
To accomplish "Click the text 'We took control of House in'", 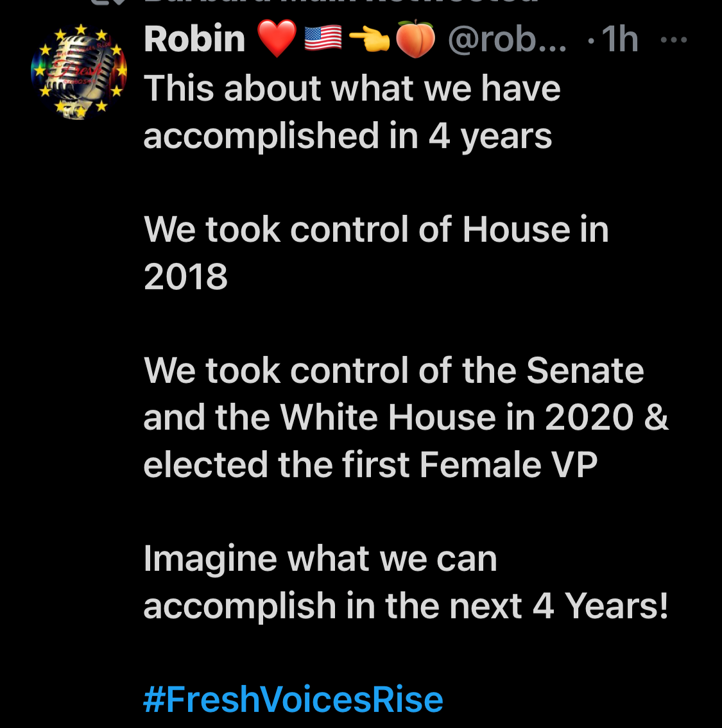I will pyautogui.click(x=376, y=230).
